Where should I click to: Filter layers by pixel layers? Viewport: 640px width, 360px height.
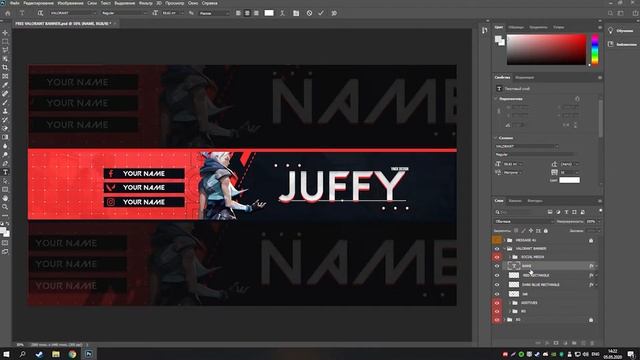pos(550,212)
